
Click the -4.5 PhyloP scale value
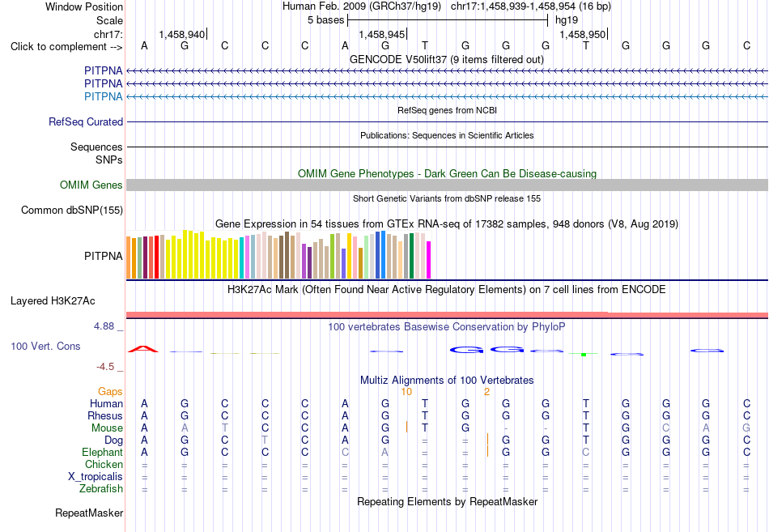pos(105,367)
